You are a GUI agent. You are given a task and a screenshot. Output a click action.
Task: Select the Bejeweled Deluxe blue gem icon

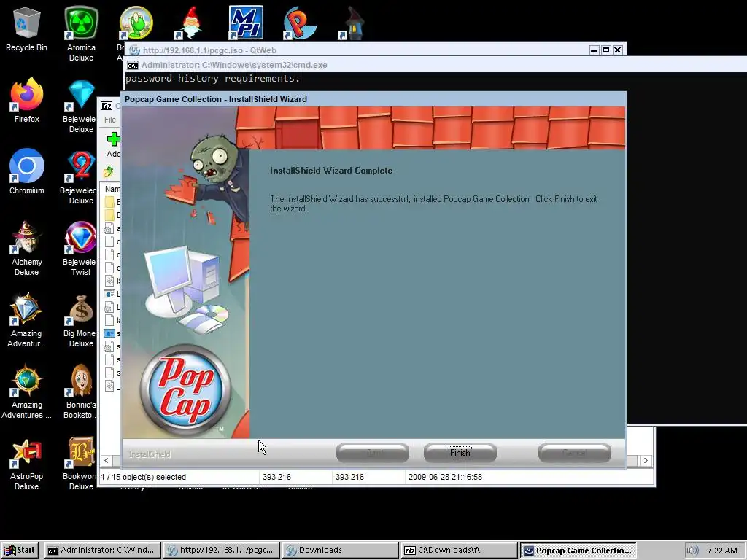[81, 106]
